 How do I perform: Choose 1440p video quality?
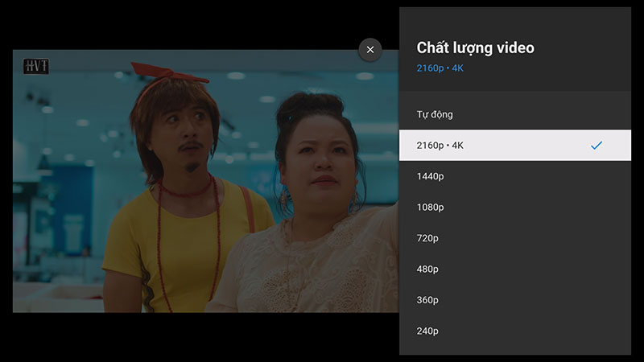(x=515, y=176)
